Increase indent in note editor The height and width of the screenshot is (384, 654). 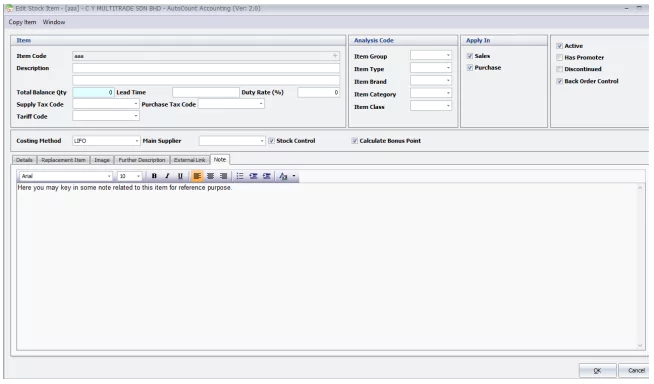(x=267, y=176)
